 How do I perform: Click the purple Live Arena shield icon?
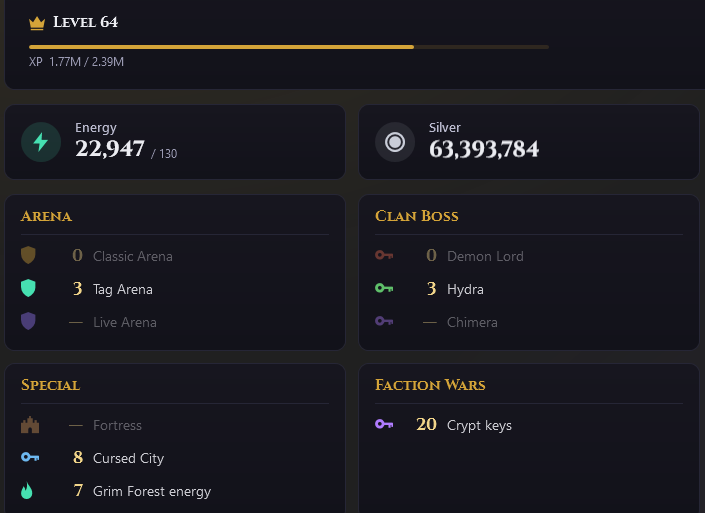pyautogui.click(x=28, y=321)
